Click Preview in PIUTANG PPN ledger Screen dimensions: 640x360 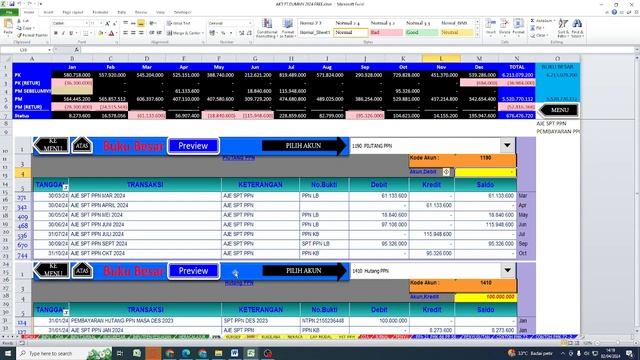click(x=193, y=146)
